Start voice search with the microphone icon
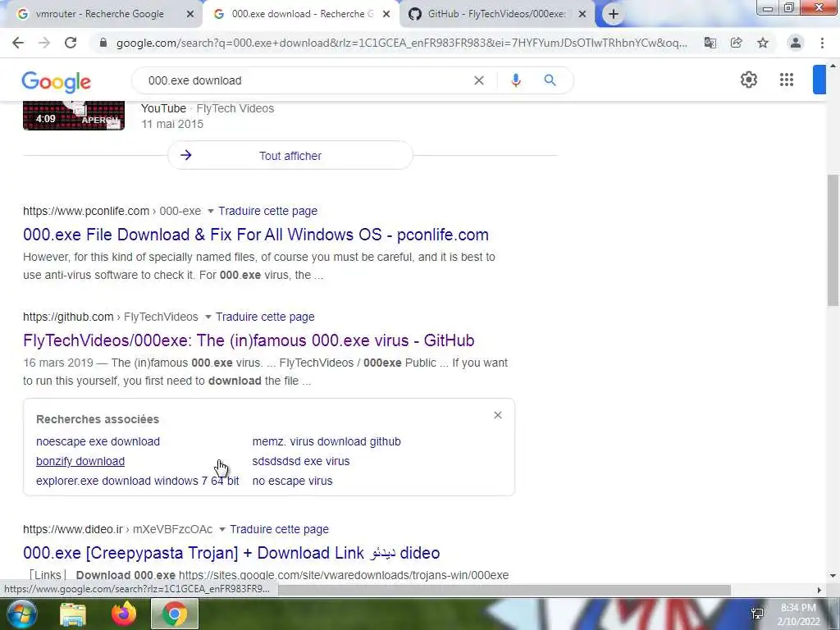840x630 pixels. tap(516, 80)
